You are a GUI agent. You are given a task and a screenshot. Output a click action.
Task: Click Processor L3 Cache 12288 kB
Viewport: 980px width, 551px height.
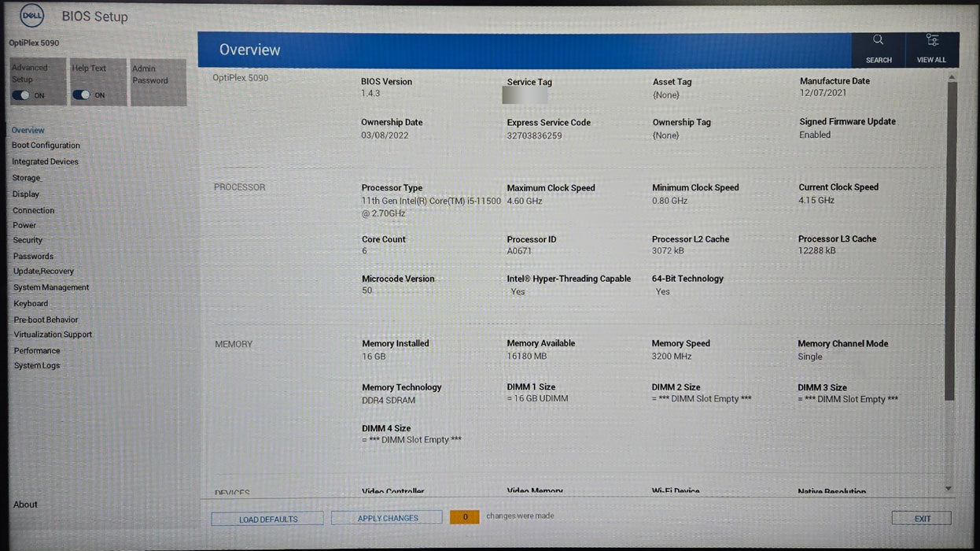coord(816,250)
